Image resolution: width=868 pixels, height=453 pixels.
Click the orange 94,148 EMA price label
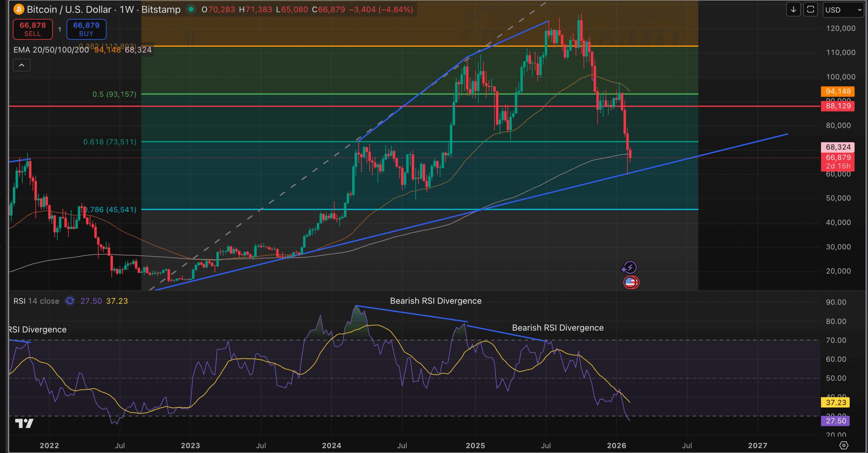coord(837,91)
